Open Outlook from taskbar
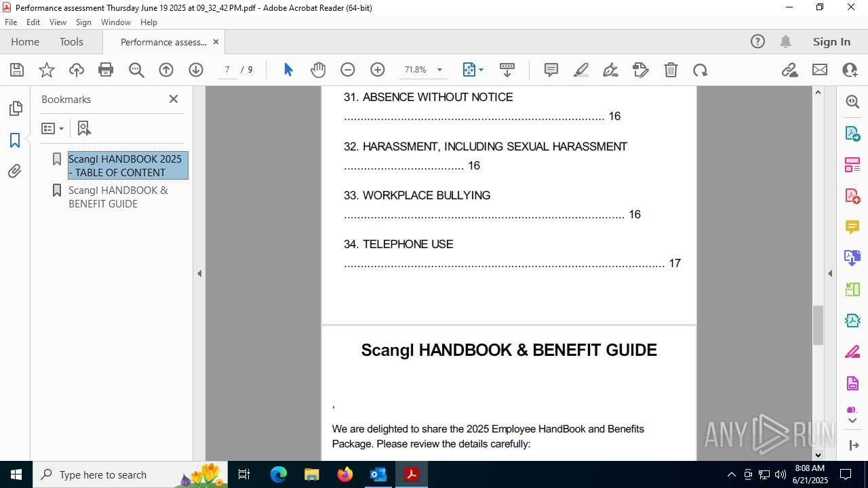Viewport: 868px width, 488px height. coord(378,474)
